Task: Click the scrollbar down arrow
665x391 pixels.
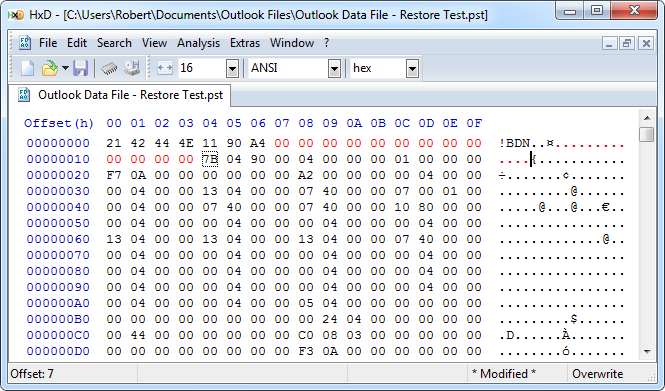Action: click(x=647, y=351)
